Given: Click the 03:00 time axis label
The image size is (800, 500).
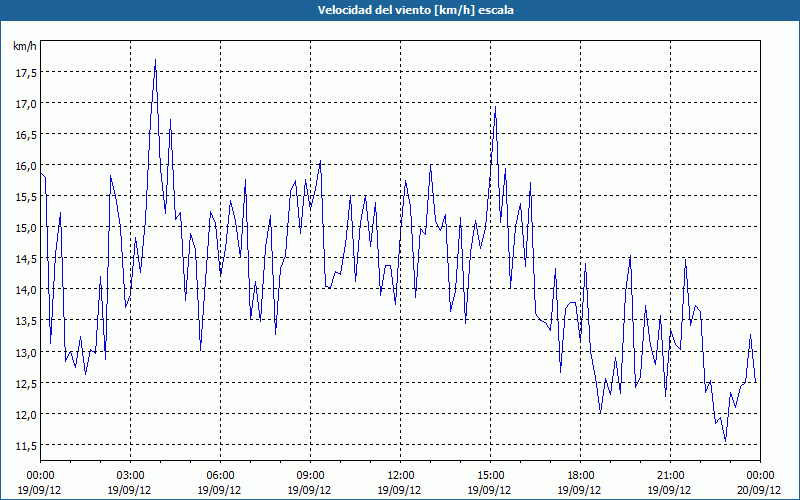Looking at the screenshot, I should (130, 476).
